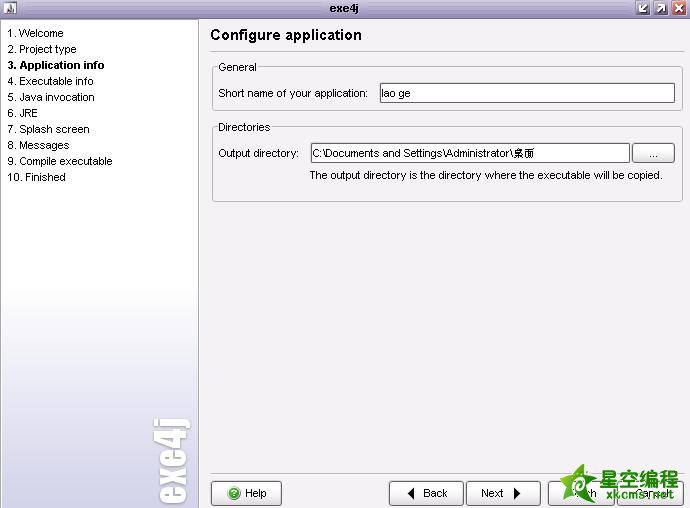
Task: Click the left arrow on Back button
Action: pyautogui.click(x=411, y=493)
